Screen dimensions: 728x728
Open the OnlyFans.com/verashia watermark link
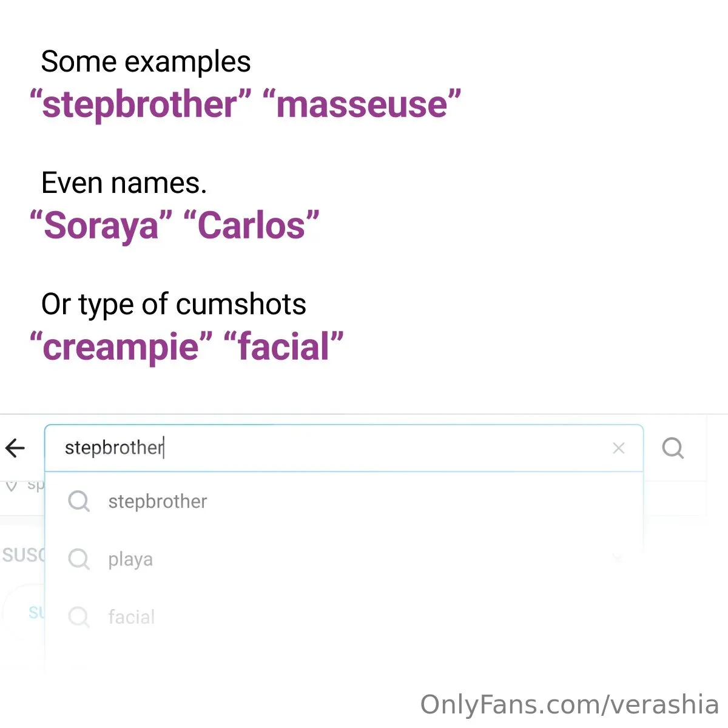(569, 705)
